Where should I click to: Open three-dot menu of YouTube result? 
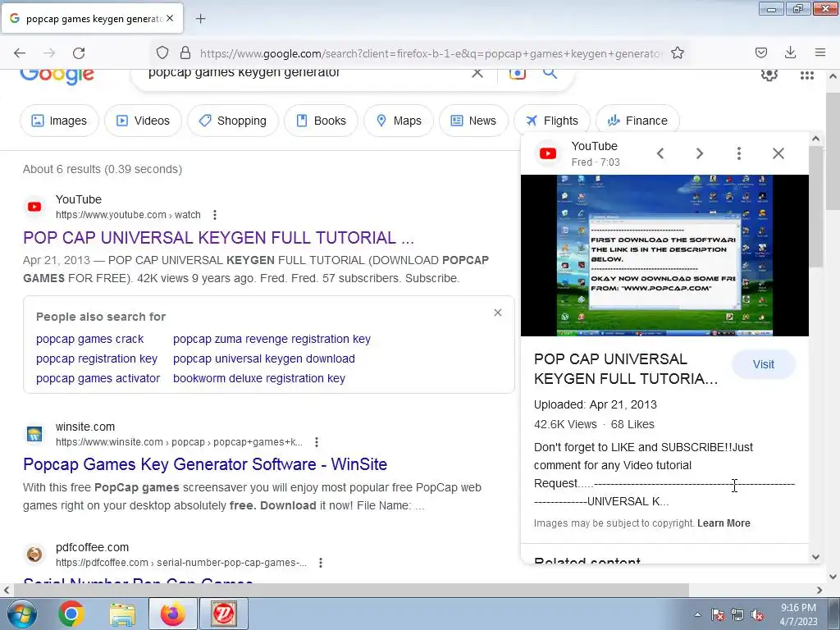coord(215,215)
